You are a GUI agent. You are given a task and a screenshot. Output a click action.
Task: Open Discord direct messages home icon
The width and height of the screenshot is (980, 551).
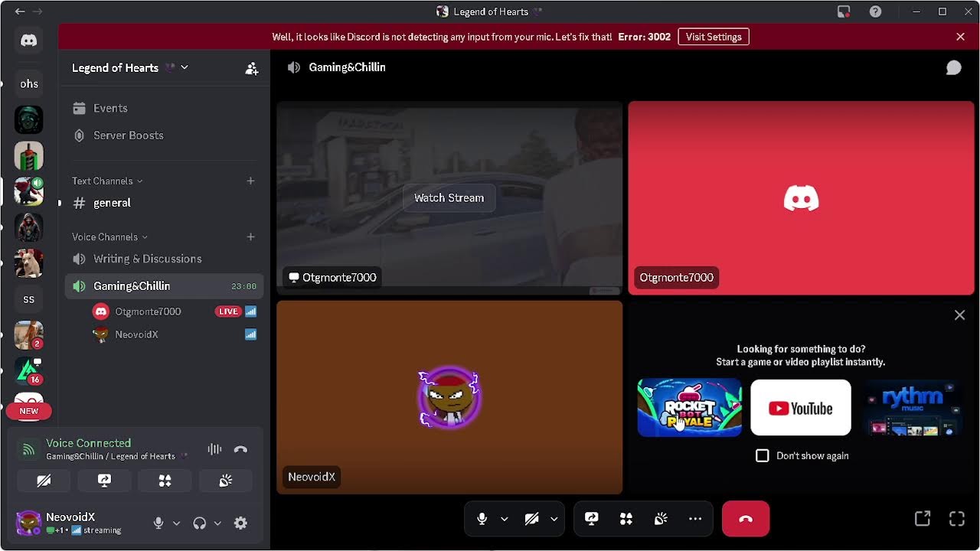click(x=29, y=41)
